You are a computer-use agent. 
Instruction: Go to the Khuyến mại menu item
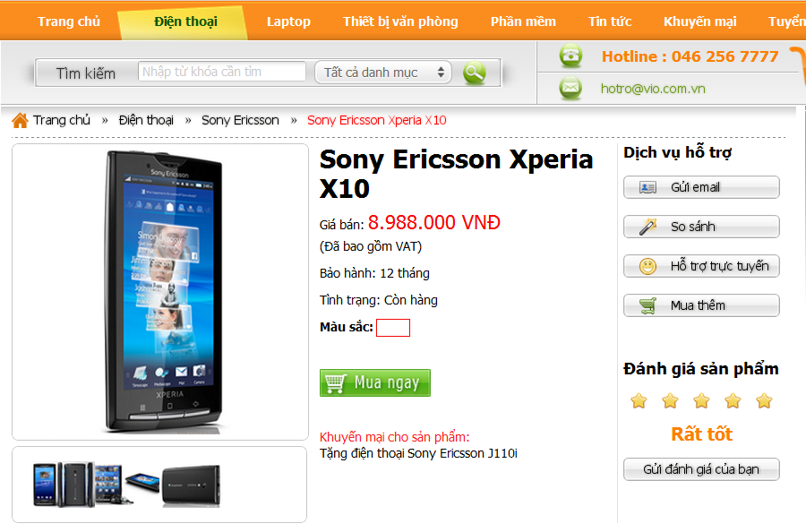click(x=699, y=21)
